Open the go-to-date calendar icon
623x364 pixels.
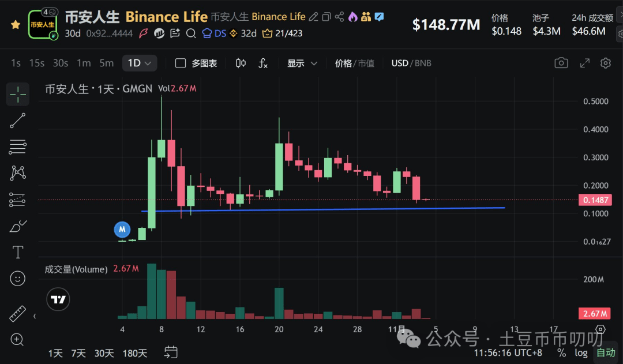point(171,352)
